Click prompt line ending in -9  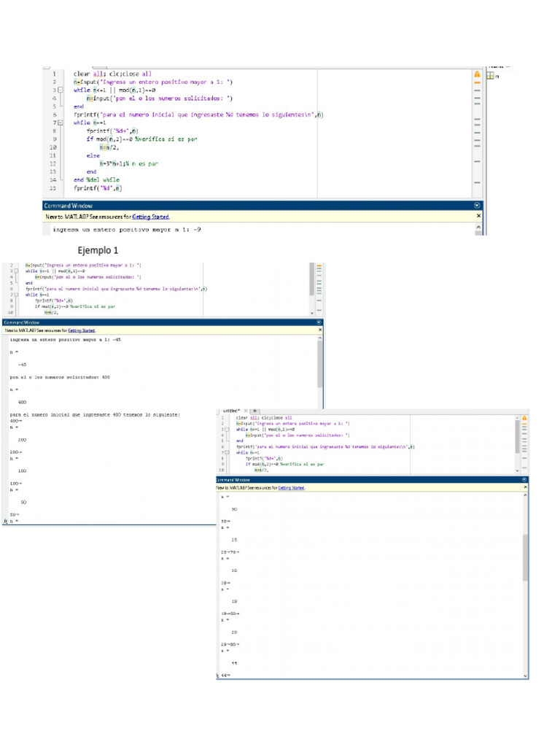(x=127, y=230)
